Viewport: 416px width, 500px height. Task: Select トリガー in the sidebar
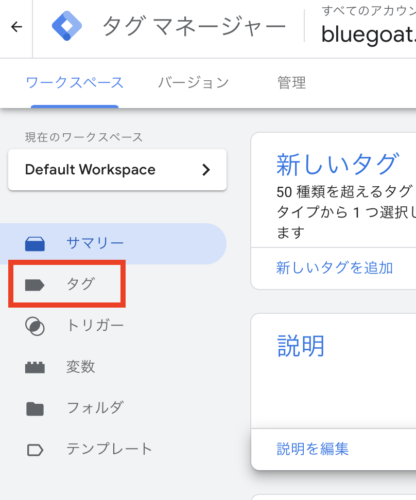tap(95, 325)
